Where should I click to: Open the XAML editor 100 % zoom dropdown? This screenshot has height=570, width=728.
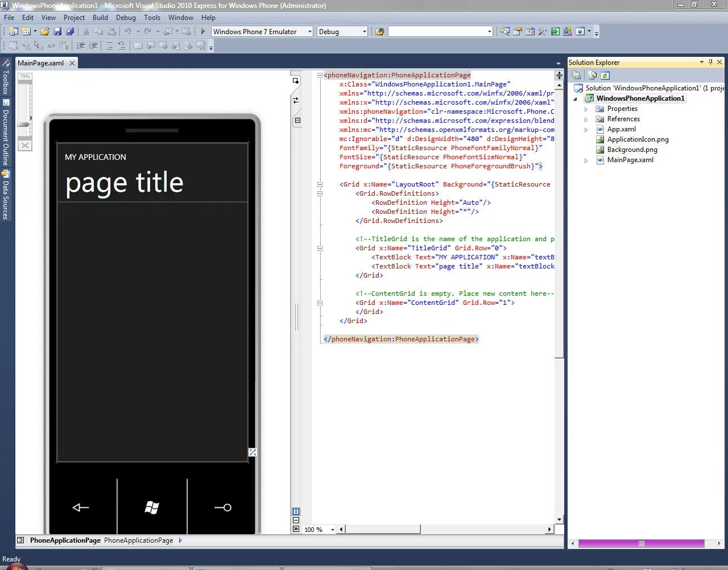[333, 530]
